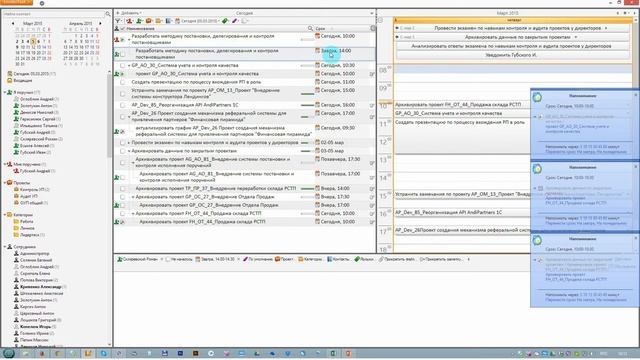
Task: Click the orange briefcase project filter icon
Action: (x=149, y=21)
